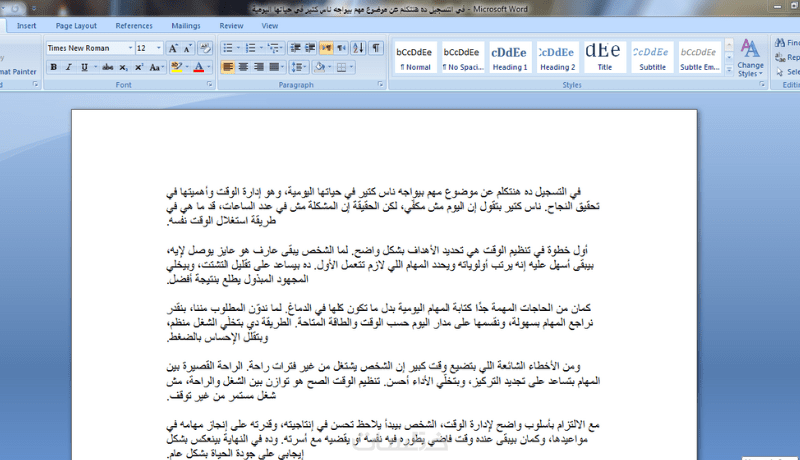Center align the paragraph
Image resolution: width=800 pixels, height=460 pixels.
[243, 67]
